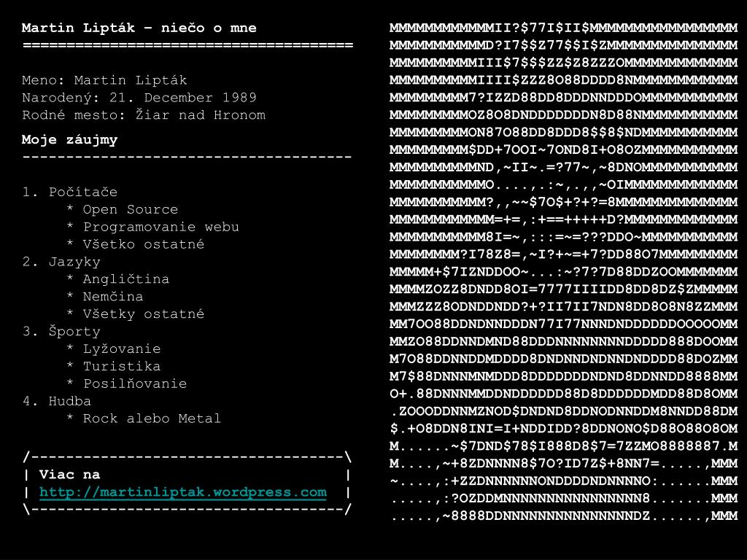Click the title 'Martin Lipták – niečo o mne'
Screen dimensions: 747x560
[139, 28]
